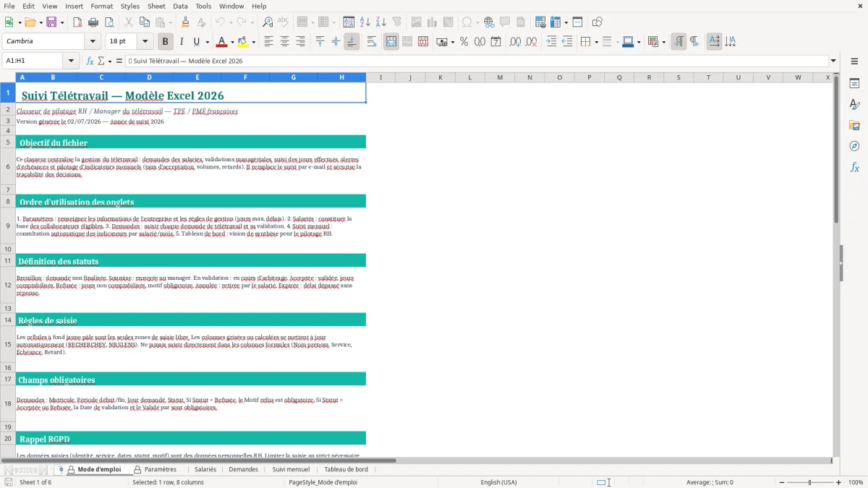
Task: Toggle Right-To-Left paragraph direction
Action: coord(694,42)
